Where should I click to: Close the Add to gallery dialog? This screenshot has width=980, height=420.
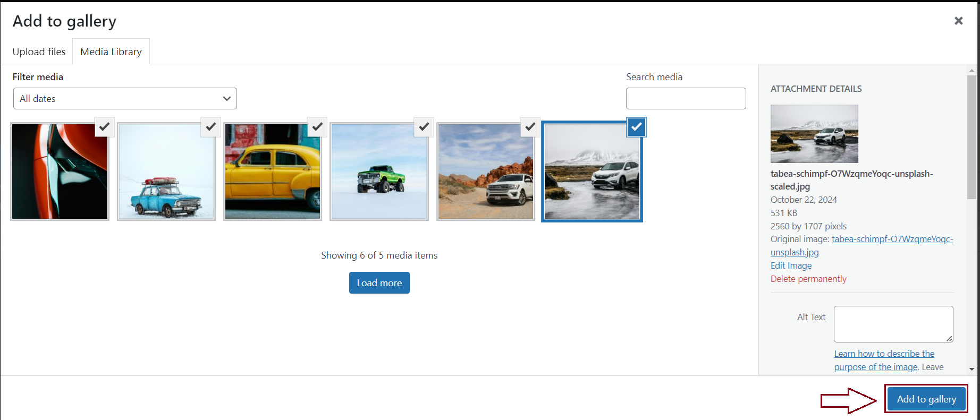coord(958,21)
